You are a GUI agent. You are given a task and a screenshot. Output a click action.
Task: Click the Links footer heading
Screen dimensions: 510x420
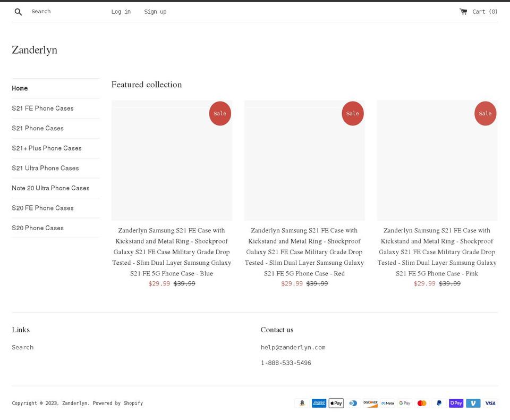(21, 330)
